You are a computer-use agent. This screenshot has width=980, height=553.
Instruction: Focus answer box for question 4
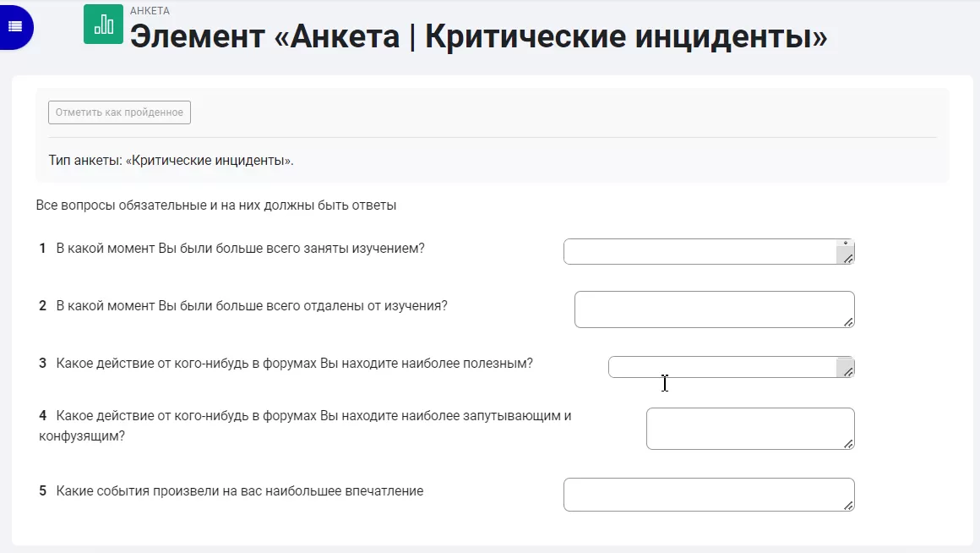coord(750,429)
